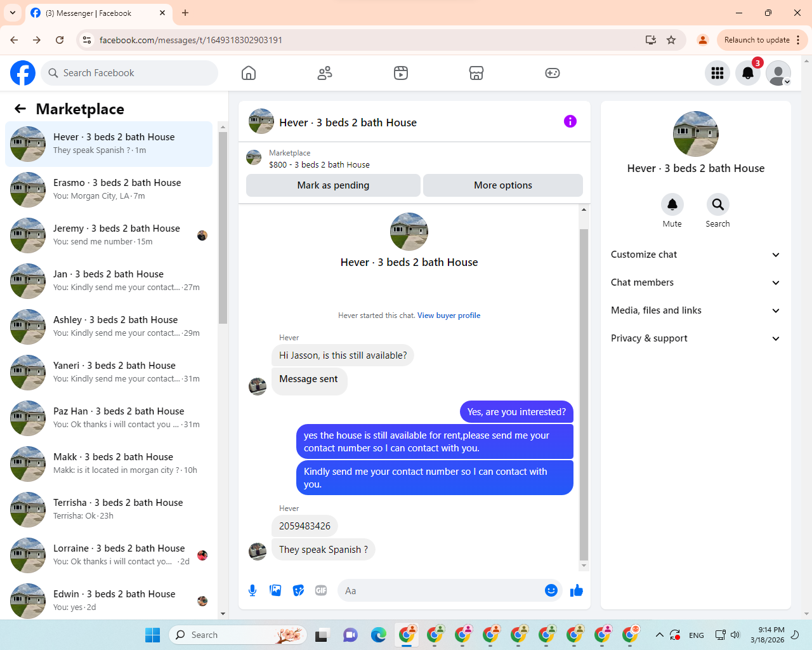Open Facebook home feed icon

coord(249,73)
